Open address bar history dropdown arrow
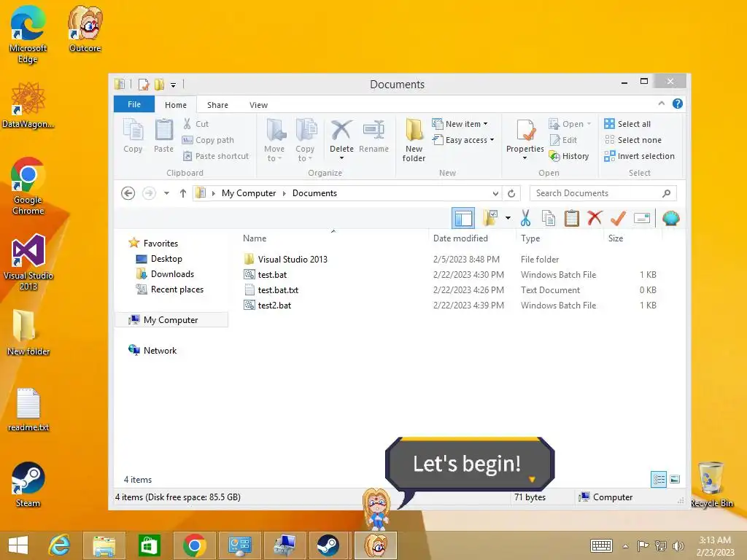The width and height of the screenshot is (747, 560). [x=495, y=193]
